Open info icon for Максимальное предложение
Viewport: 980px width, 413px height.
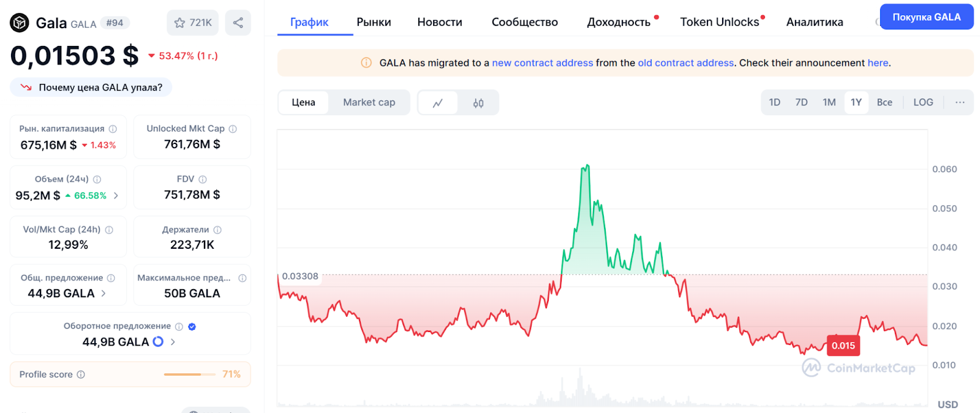click(x=243, y=278)
